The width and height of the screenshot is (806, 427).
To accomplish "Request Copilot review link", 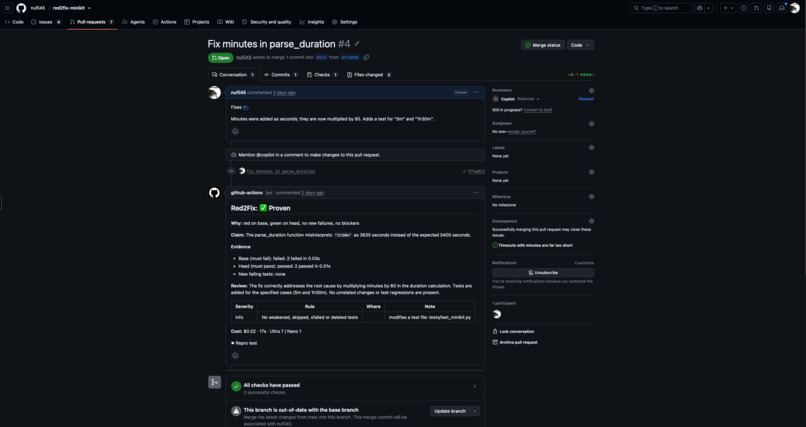I will [x=586, y=99].
